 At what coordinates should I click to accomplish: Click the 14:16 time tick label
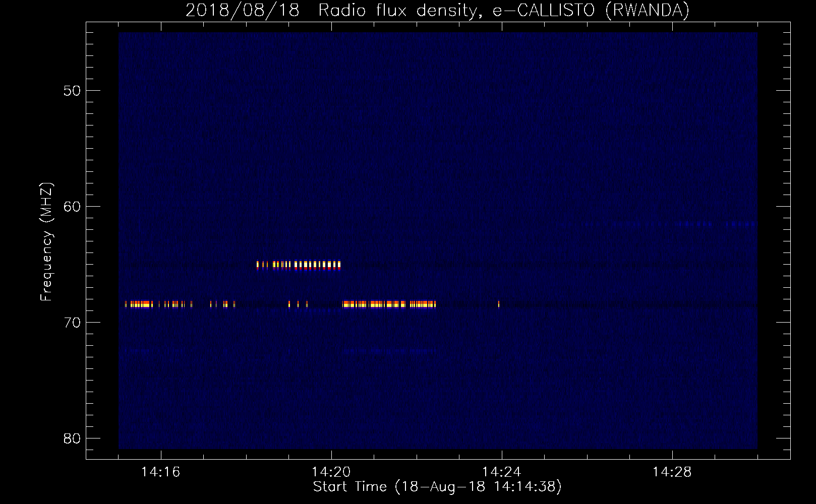tap(160, 472)
